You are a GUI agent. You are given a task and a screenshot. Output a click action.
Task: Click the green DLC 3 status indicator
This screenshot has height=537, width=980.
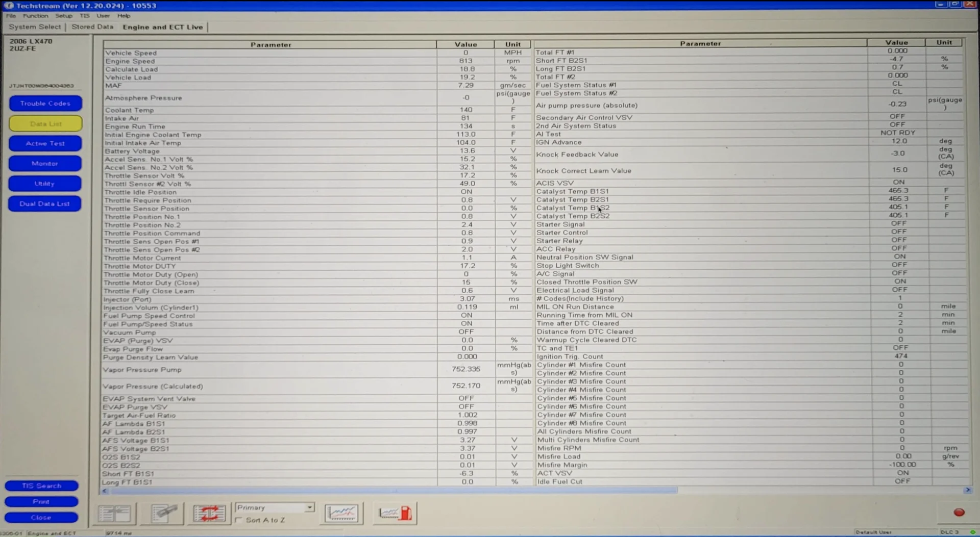(x=972, y=532)
